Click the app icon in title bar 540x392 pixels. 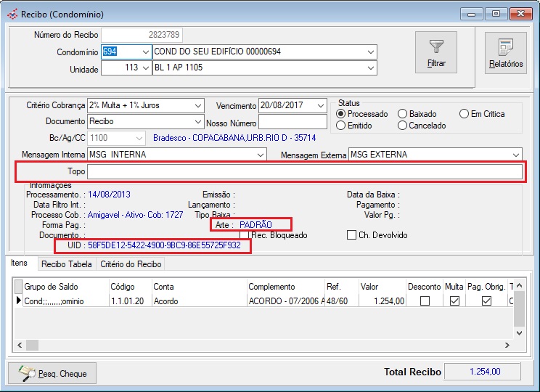pyautogui.click(x=12, y=14)
